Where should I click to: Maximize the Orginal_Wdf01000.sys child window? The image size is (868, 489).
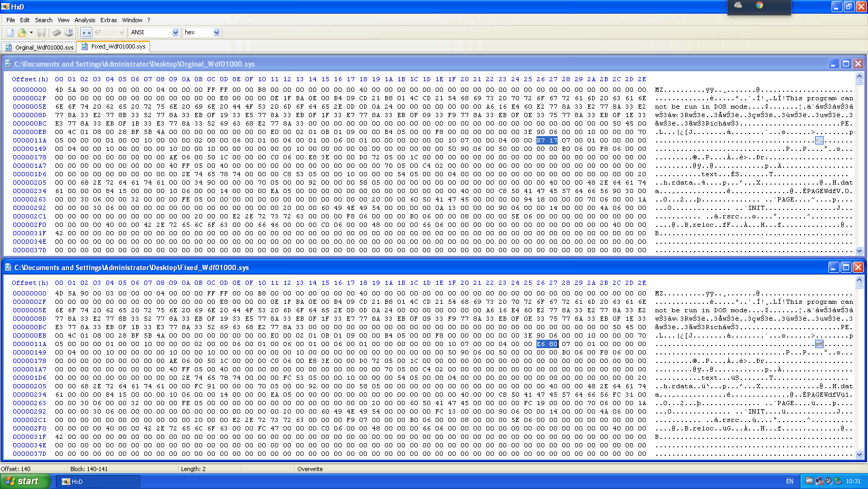[846, 64]
